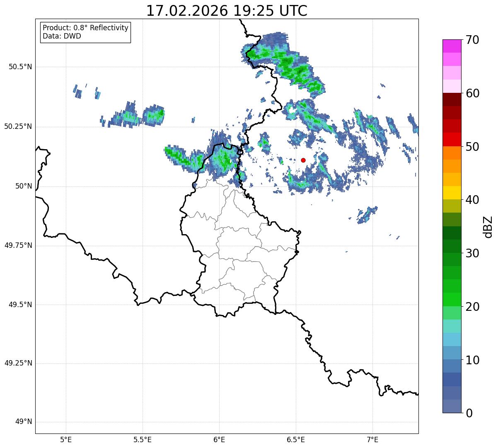Click the colorbar 10 tick label
The image size is (498, 448).
pos(472,360)
